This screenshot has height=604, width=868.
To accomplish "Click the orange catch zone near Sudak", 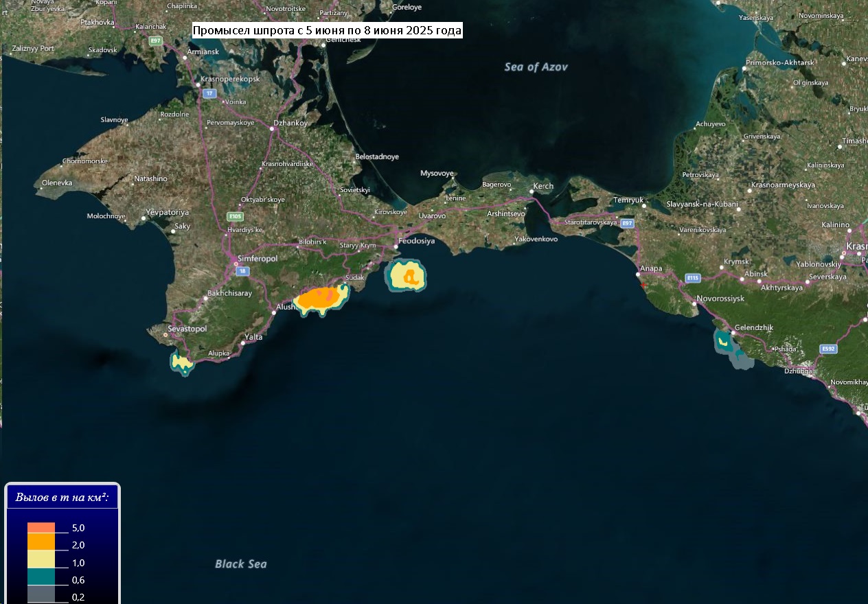I will tap(321, 299).
